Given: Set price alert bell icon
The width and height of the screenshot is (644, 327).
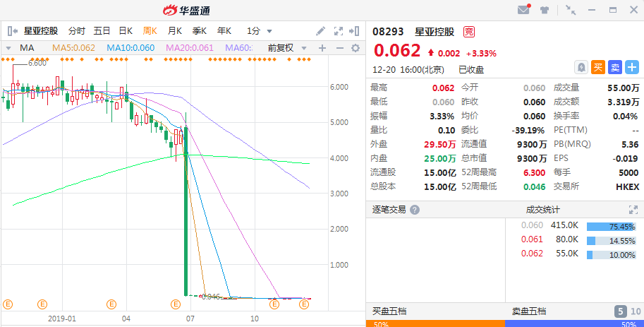Looking at the screenshot, I should (581, 68).
